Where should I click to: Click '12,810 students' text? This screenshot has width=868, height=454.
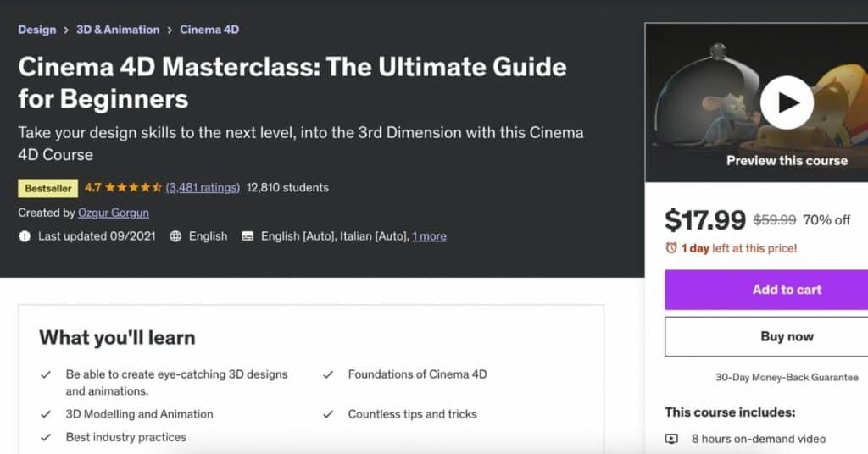point(287,187)
